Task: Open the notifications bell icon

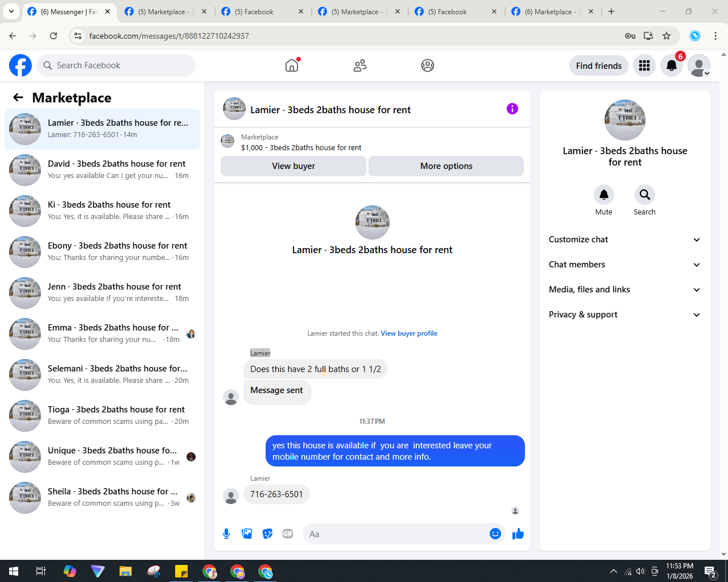Action: (x=672, y=65)
